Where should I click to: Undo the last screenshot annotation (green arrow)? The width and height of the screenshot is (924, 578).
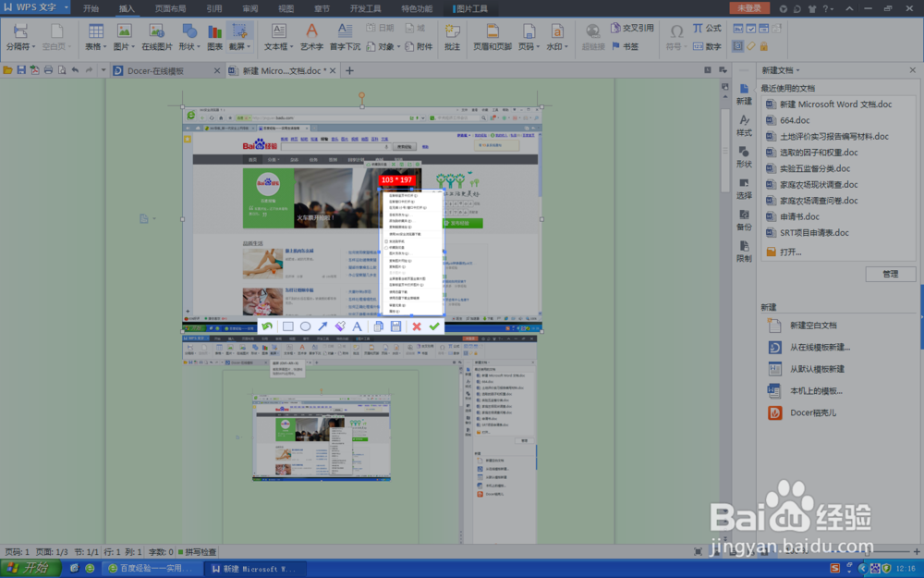click(x=267, y=326)
